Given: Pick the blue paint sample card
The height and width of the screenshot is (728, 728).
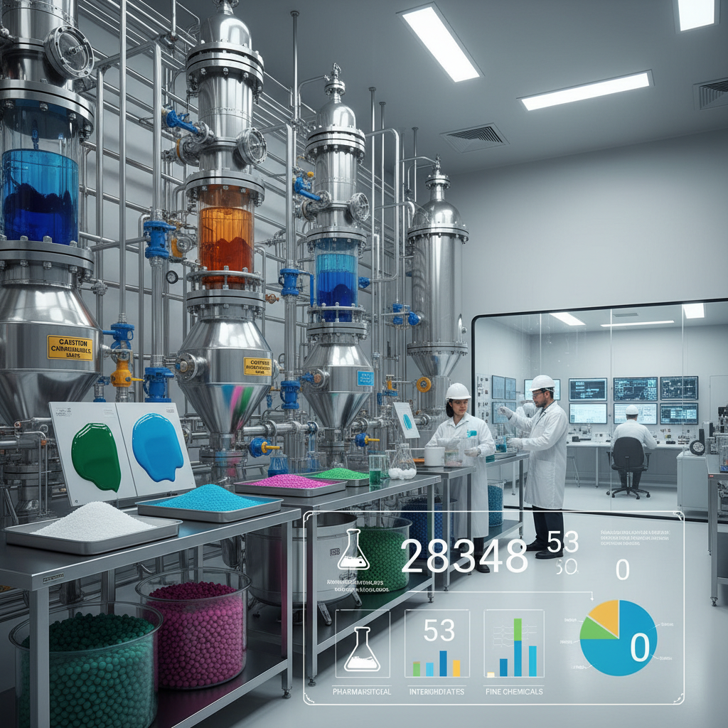Looking at the screenshot, I should (157, 447).
